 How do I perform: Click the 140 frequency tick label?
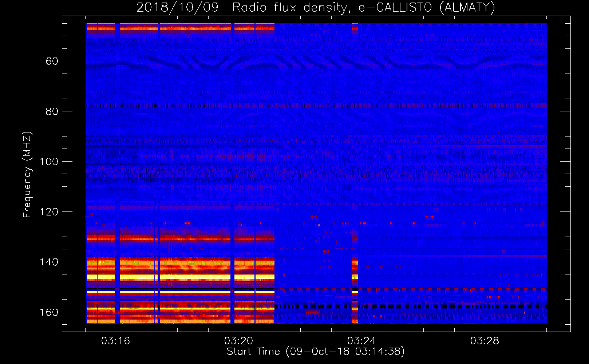tap(49, 262)
